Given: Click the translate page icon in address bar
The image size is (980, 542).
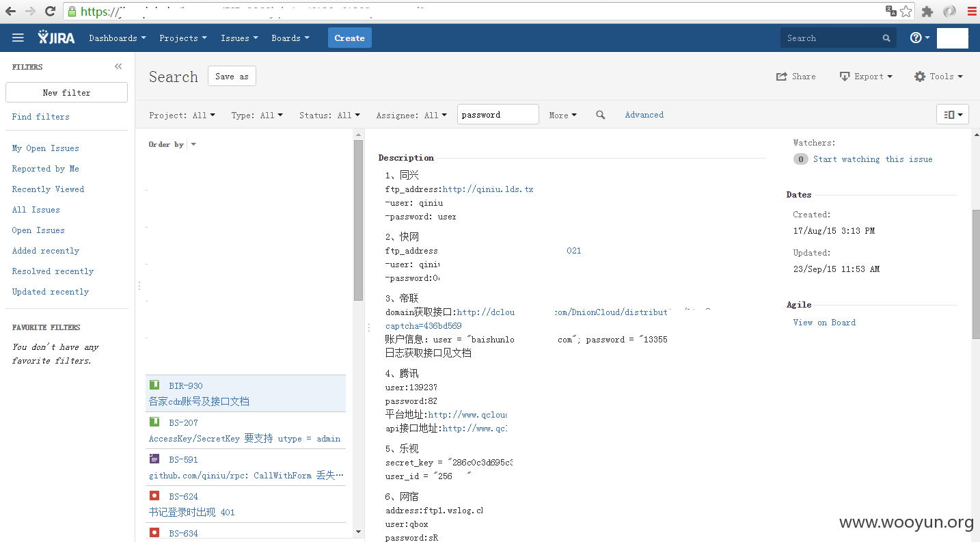Looking at the screenshot, I should tap(891, 11).
